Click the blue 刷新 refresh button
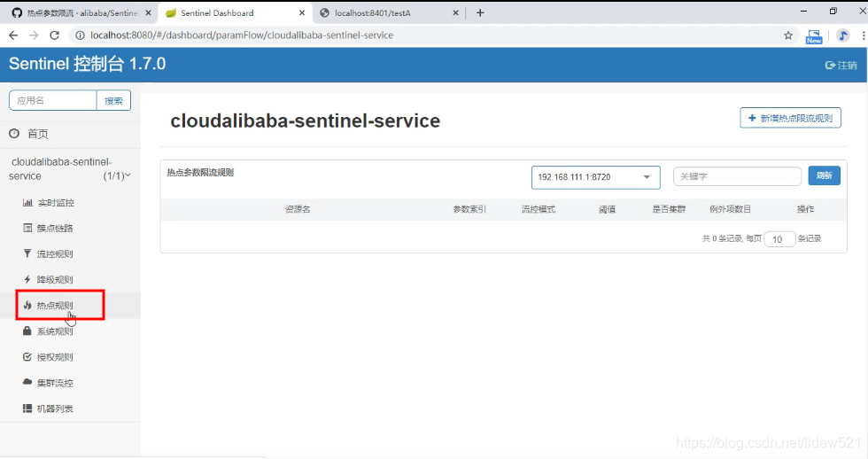 click(825, 175)
